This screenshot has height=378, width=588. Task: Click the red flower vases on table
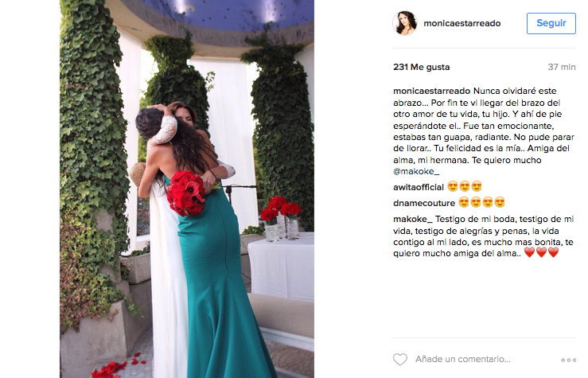281,217
